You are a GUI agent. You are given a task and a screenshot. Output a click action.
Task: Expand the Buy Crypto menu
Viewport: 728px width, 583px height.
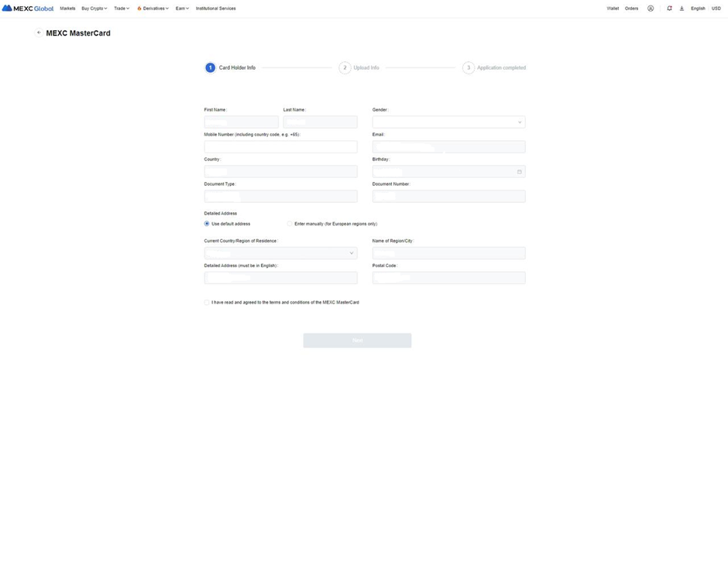[94, 9]
